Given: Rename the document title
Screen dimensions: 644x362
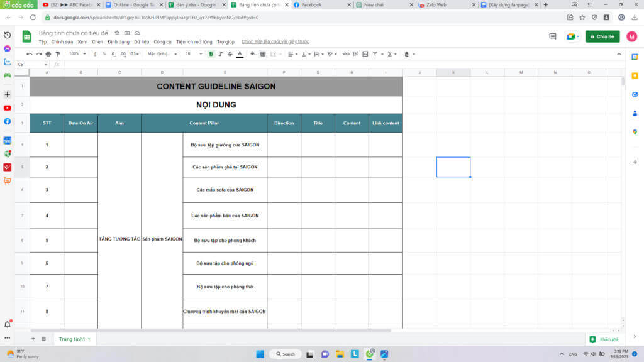Looking at the screenshot, I should click(x=73, y=33).
